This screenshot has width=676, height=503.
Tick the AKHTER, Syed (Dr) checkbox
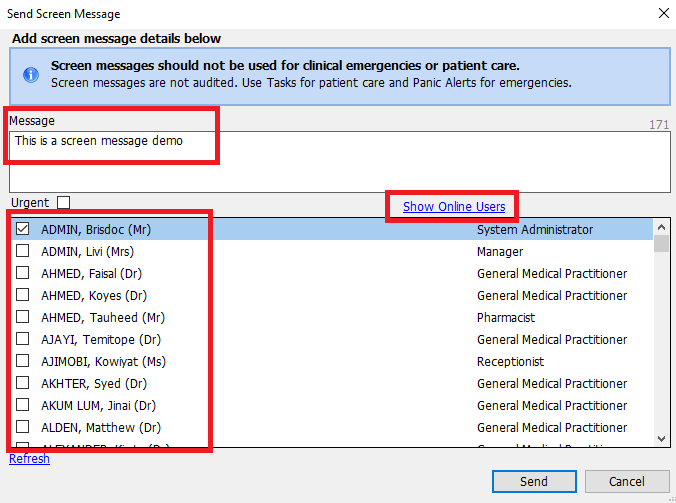(x=23, y=384)
